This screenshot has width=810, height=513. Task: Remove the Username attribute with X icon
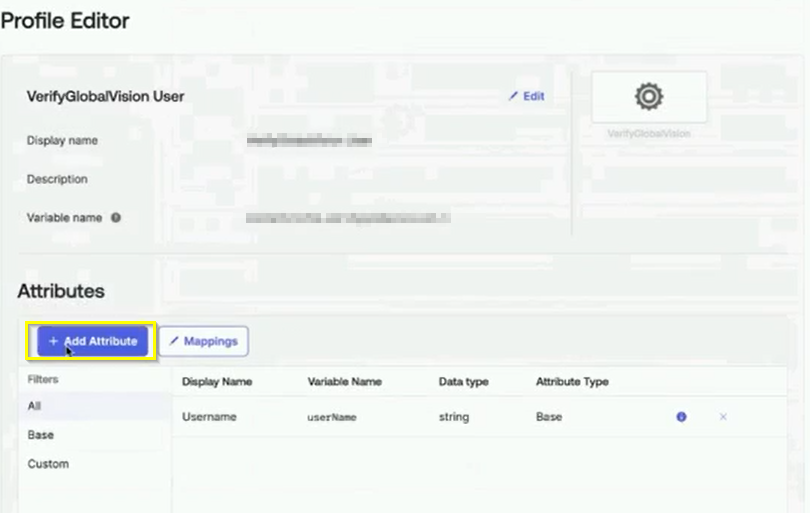(x=723, y=417)
